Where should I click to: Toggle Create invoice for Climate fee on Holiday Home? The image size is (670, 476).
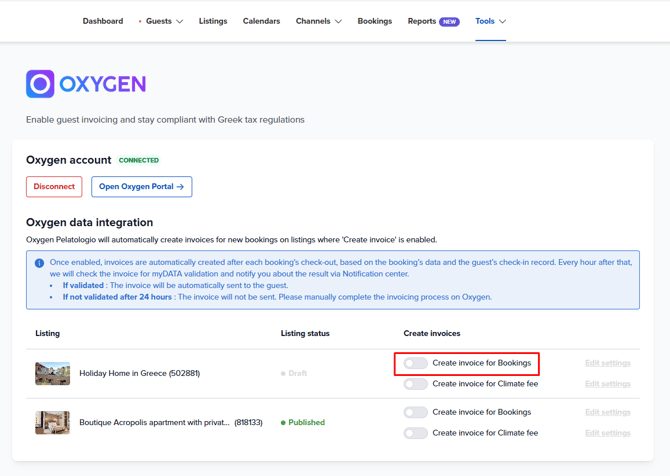coord(415,384)
